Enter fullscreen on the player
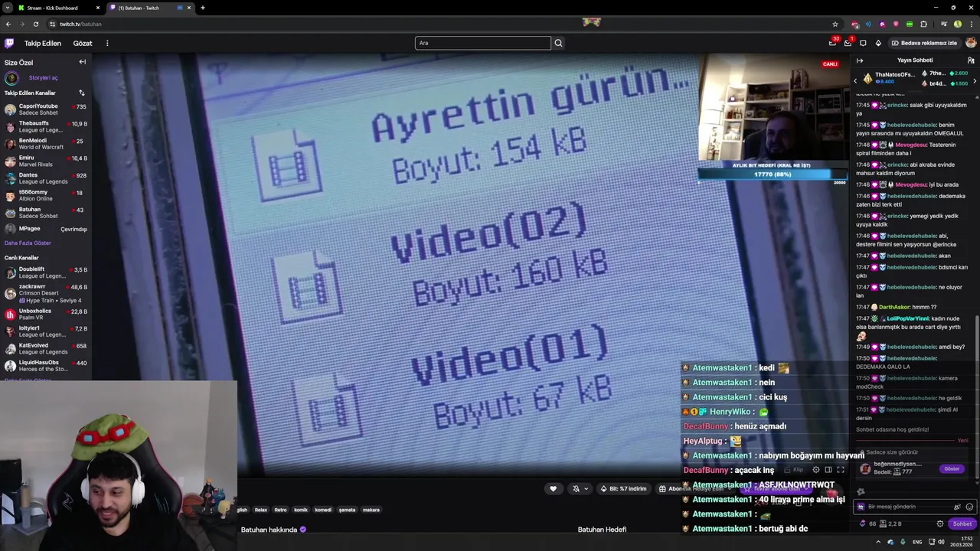This screenshot has height=551, width=980. pyautogui.click(x=841, y=469)
